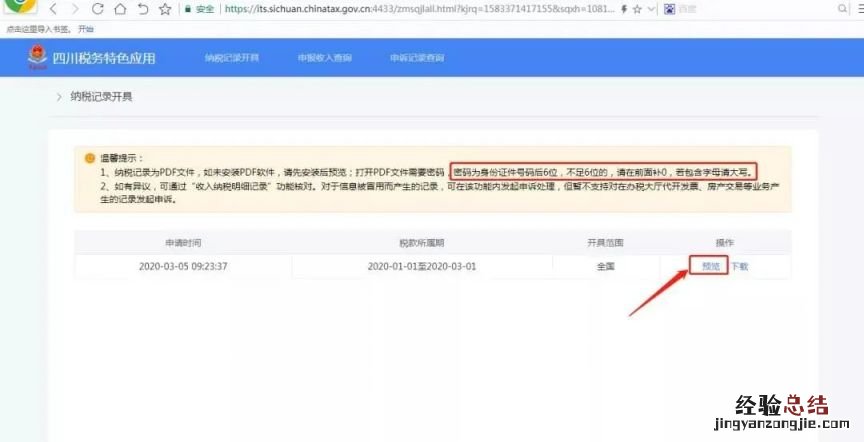Image resolution: width=864 pixels, height=442 pixels.
Task: Click the 预览 preview link
Action: point(710,266)
